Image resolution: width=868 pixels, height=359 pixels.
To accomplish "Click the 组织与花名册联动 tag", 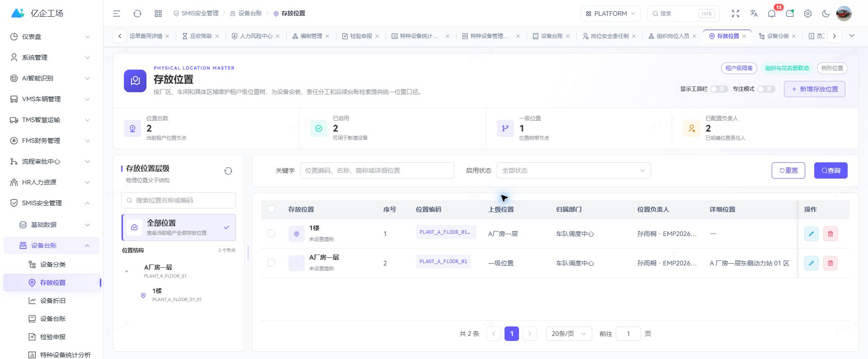I will click(x=787, y=68).
